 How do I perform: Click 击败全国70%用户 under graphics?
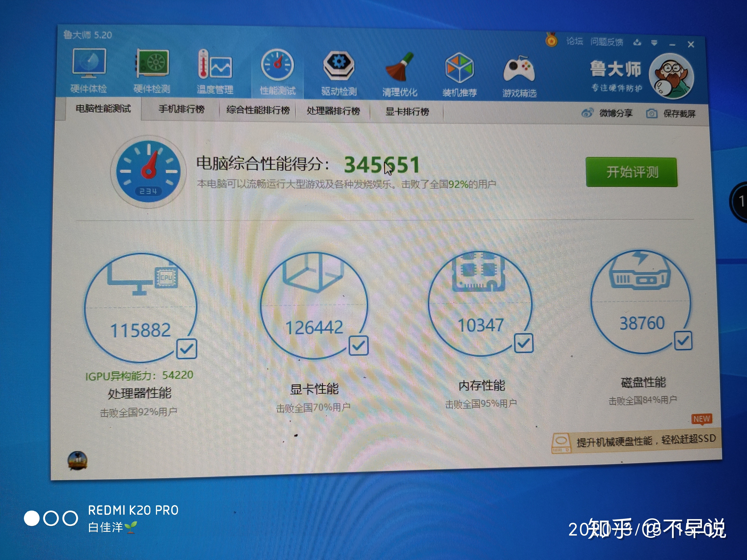tap(313, 408)
